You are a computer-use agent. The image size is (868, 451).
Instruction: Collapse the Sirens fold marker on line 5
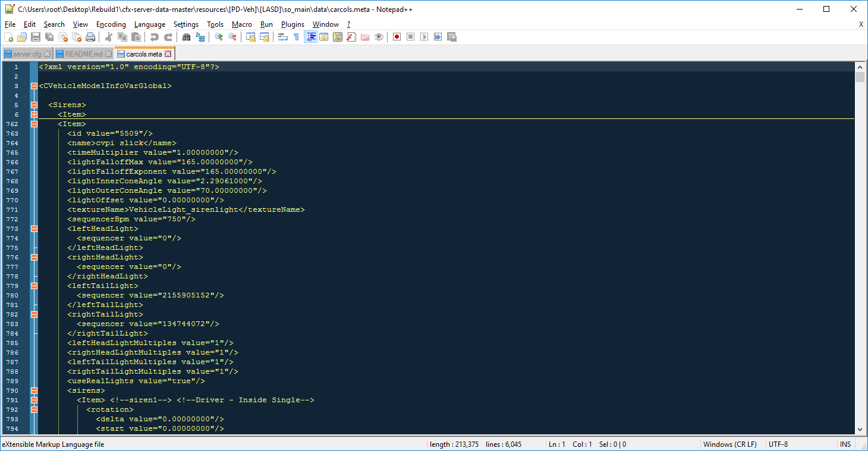pyautogui.click(x=34, y=105)
